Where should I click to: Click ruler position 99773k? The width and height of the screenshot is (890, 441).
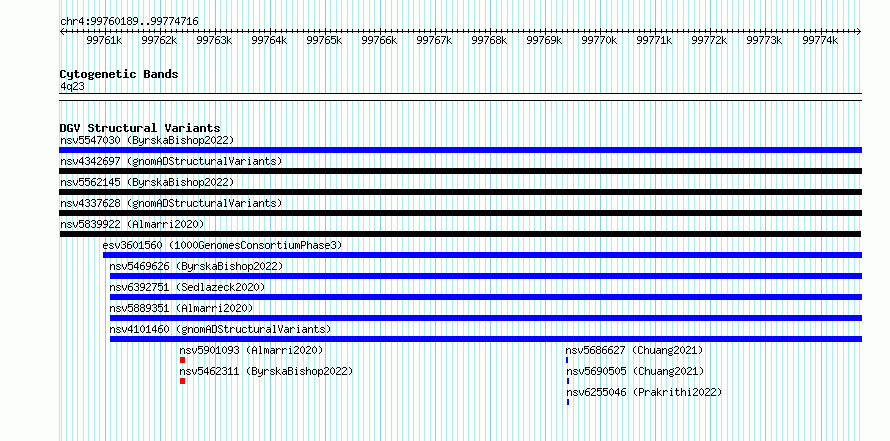coord(765,40)
